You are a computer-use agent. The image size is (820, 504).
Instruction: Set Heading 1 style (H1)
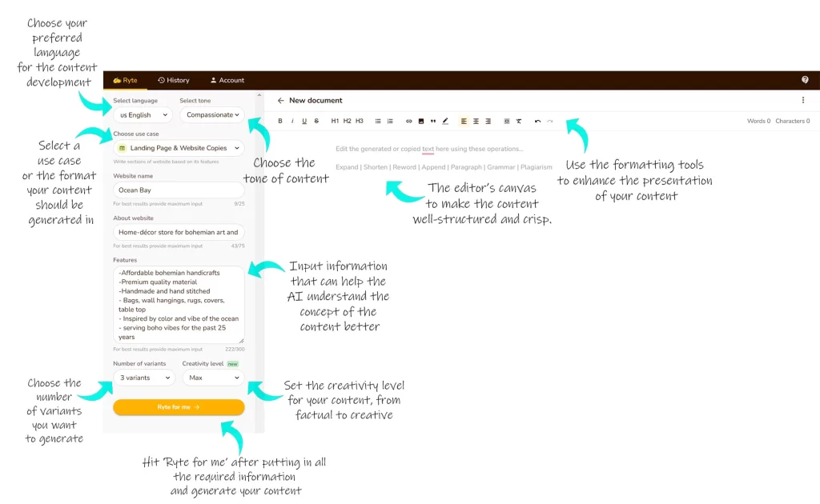coord(335,121)
